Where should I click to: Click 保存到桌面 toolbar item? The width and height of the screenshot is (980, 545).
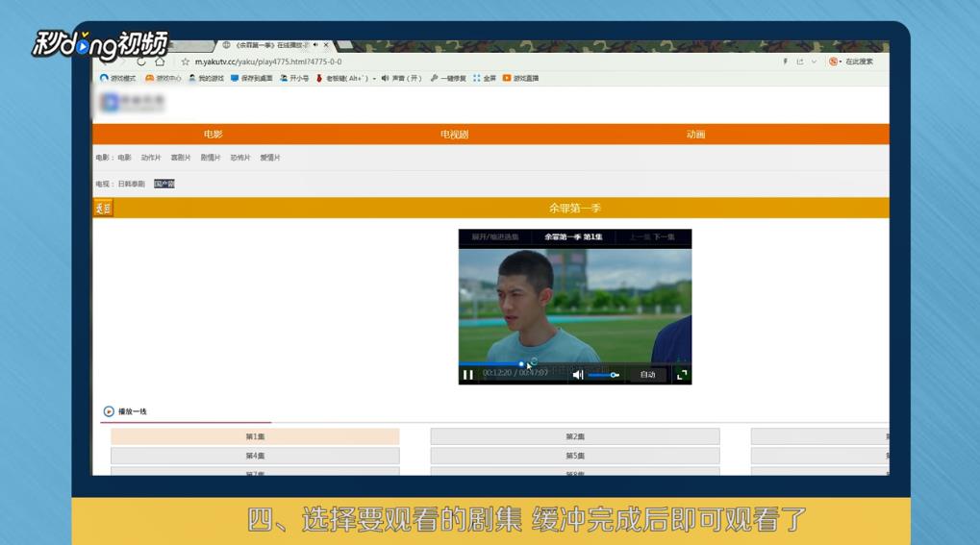(251, 78)
